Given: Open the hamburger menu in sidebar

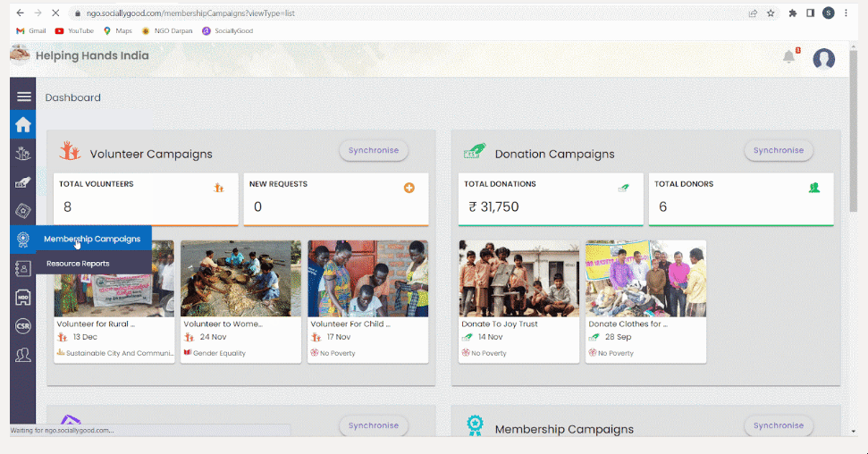Looking at the screenshot, I should tap(23, 97).
